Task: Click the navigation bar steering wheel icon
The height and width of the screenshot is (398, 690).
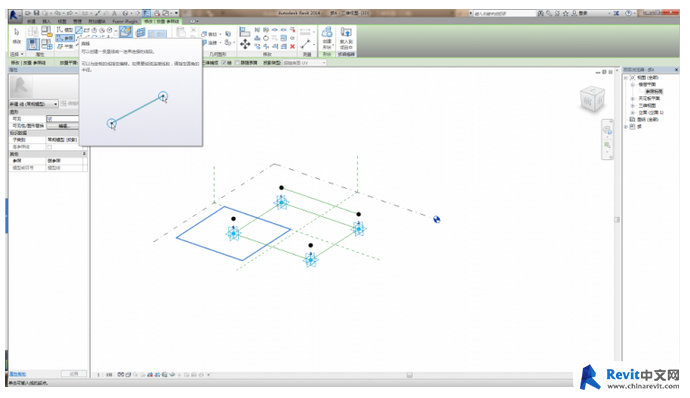Action: tap(608, 129)
